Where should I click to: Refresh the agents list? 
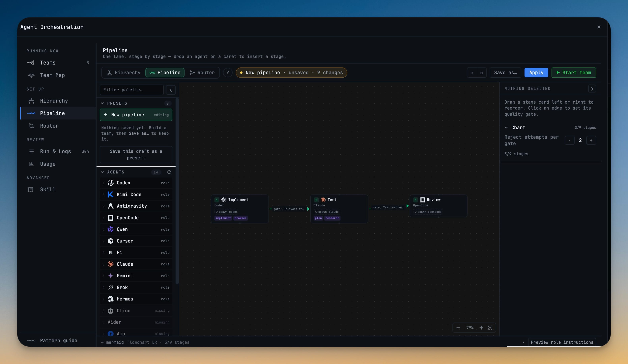169,172
